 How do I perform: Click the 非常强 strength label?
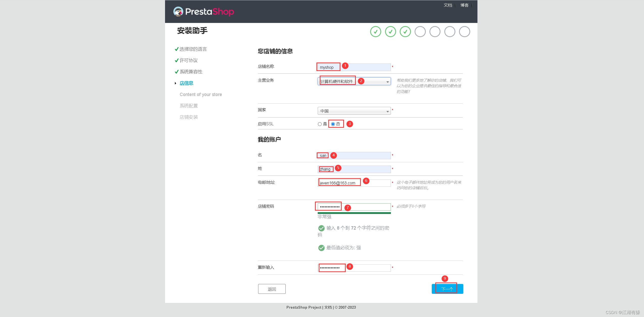coord(324,217)
